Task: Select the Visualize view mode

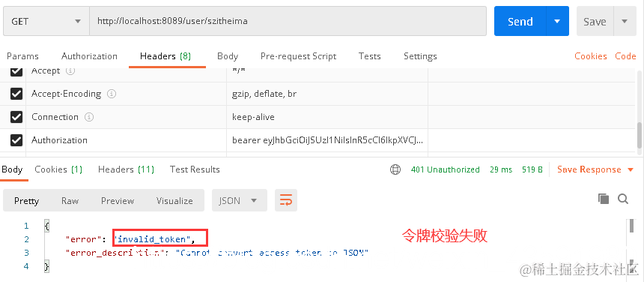Action: [x=174, y=200]
